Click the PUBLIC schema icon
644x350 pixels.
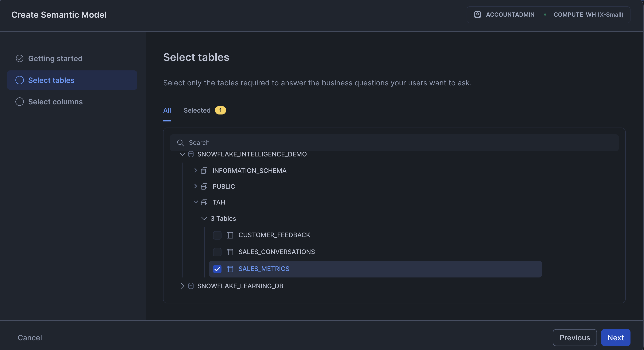click(204, 186)
